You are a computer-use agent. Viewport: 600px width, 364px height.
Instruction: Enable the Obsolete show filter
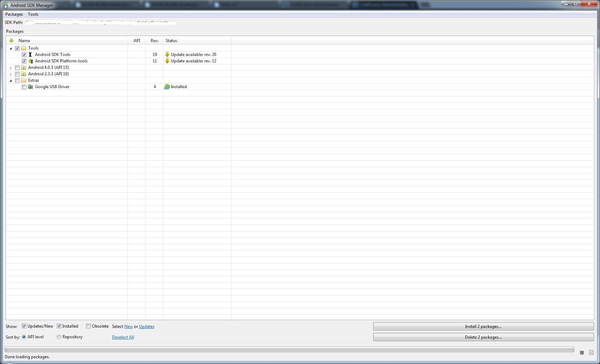pyautogui.click(x=88, y=326)
